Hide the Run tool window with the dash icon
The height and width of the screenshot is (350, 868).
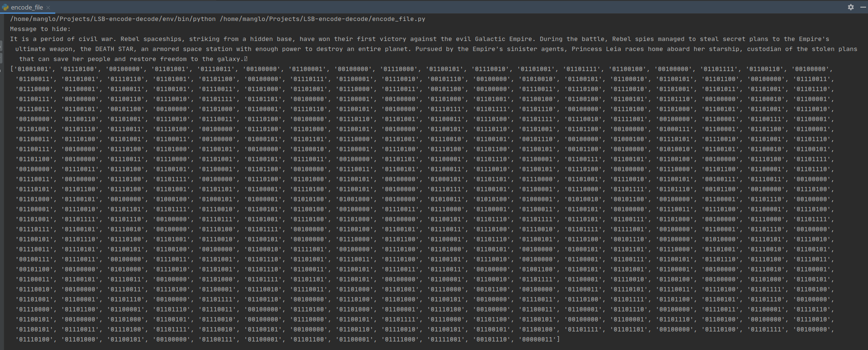point(863,7)
